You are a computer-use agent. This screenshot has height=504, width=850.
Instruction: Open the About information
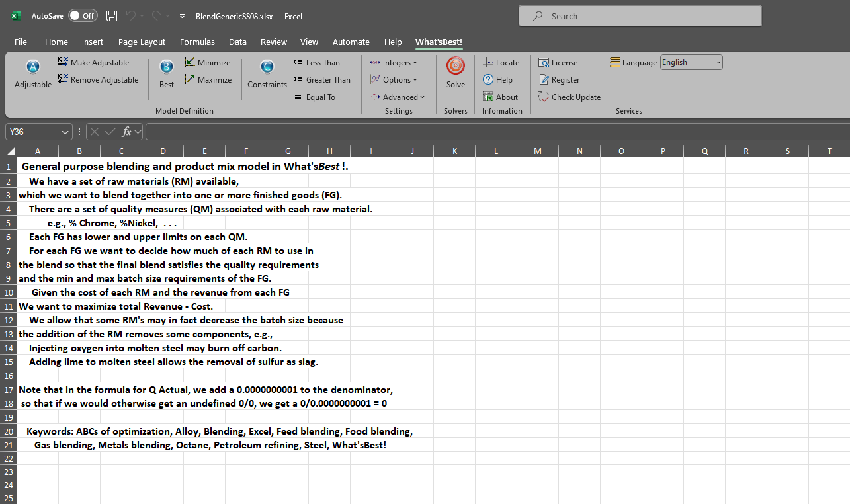501,97
